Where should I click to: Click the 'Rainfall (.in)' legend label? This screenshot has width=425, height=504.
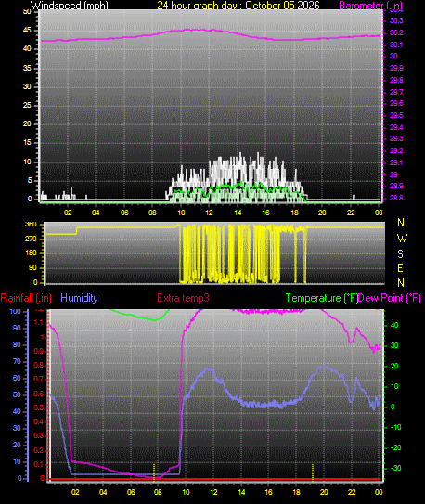pyautogui.click(x=26, y=298)
